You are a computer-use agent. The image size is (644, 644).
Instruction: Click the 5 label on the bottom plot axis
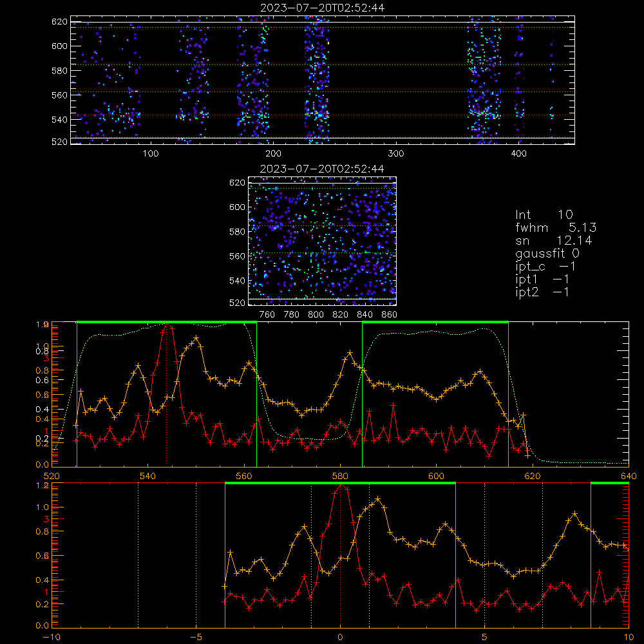[x=485, y=638]
